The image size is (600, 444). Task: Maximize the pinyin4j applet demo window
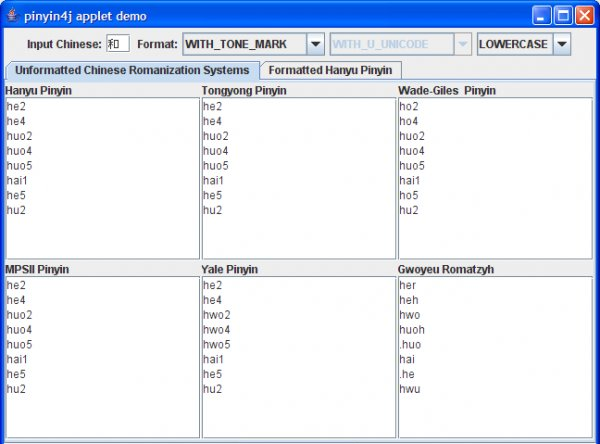pyautogui.click(x=563, y=16)
